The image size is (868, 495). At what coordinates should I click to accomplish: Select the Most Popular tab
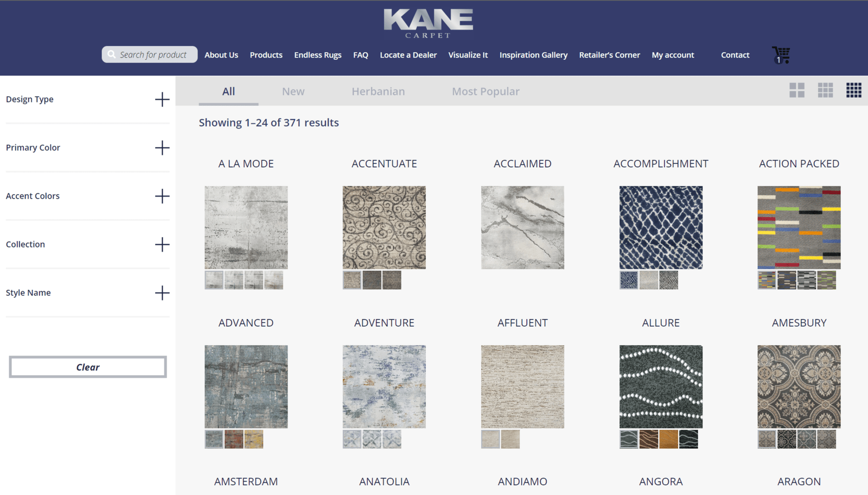(486, 91)
